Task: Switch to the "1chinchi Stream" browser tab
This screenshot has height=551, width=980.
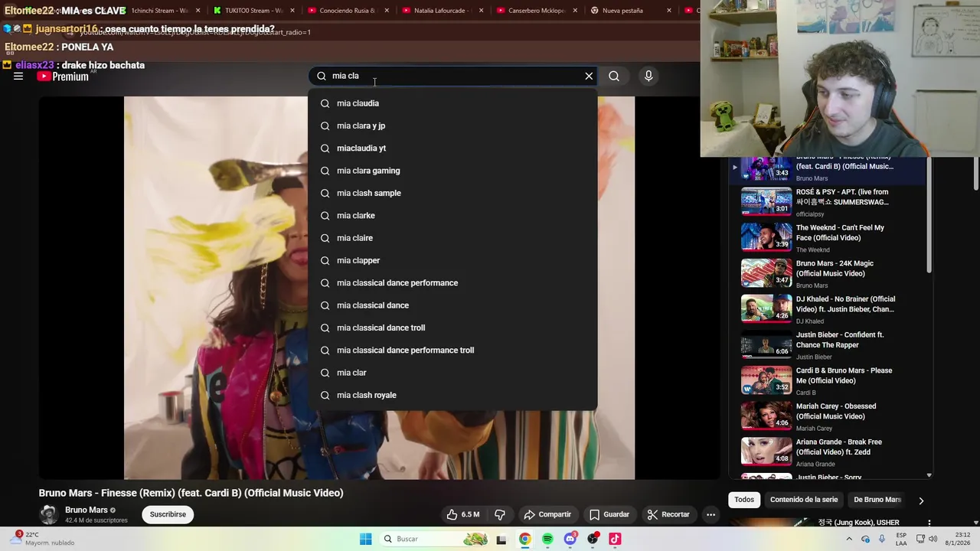Action: 159,11
